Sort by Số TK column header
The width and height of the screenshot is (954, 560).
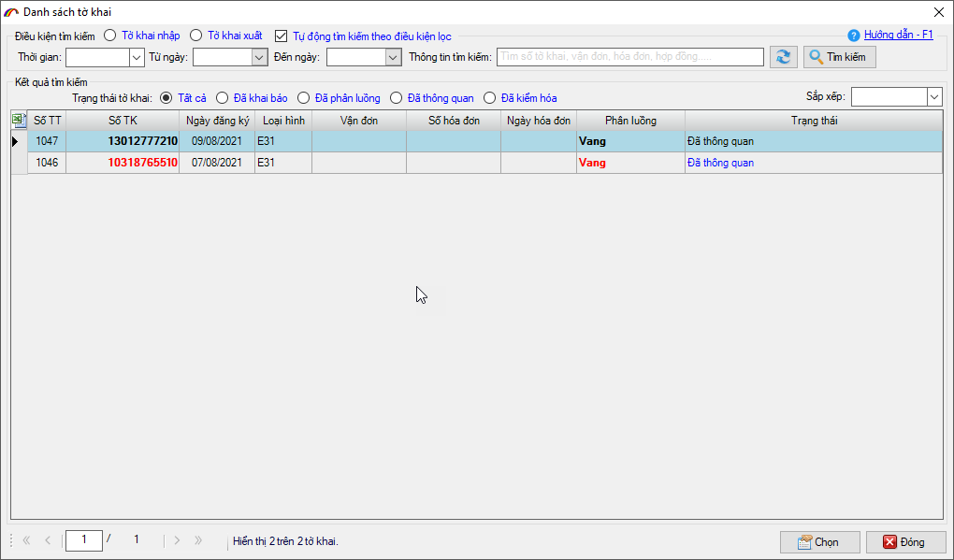[x=123, y=121]
